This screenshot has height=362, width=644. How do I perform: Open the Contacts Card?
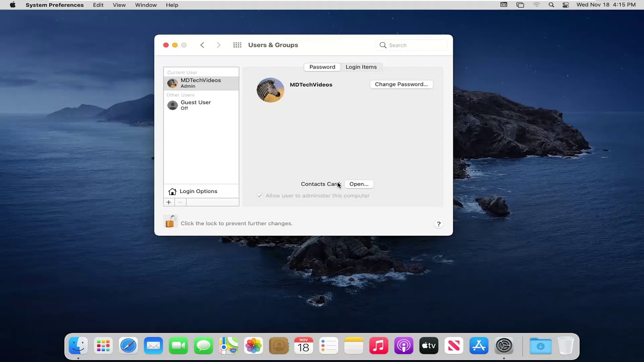[359, 184]
